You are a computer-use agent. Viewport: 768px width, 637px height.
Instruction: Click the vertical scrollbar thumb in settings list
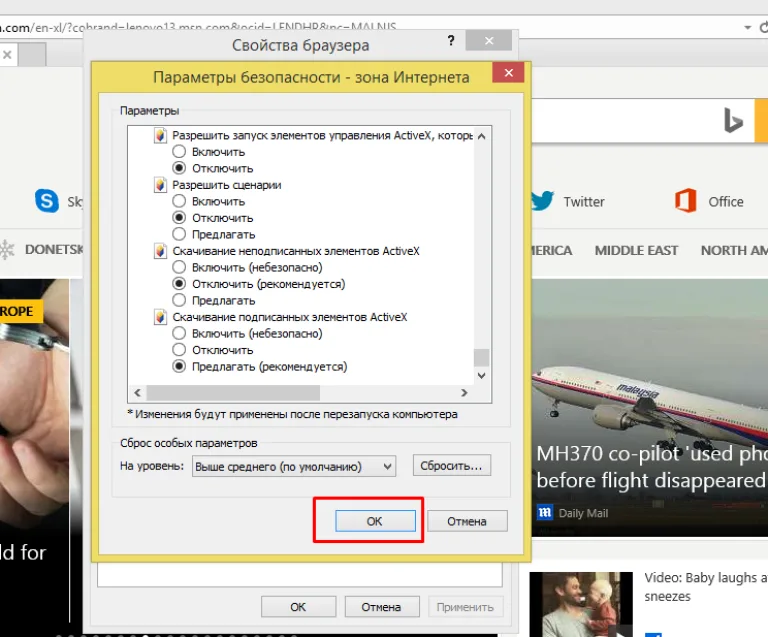[481, 357]
